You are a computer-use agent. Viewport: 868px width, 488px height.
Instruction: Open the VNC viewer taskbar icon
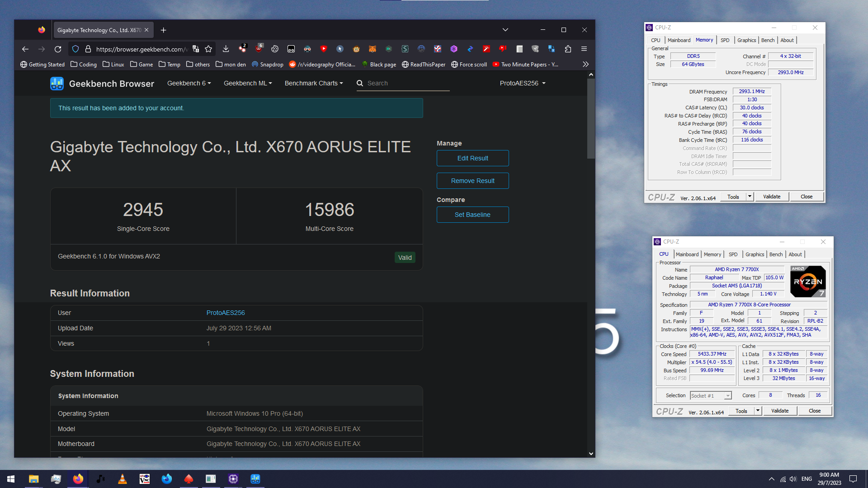[x=145, y=479]
